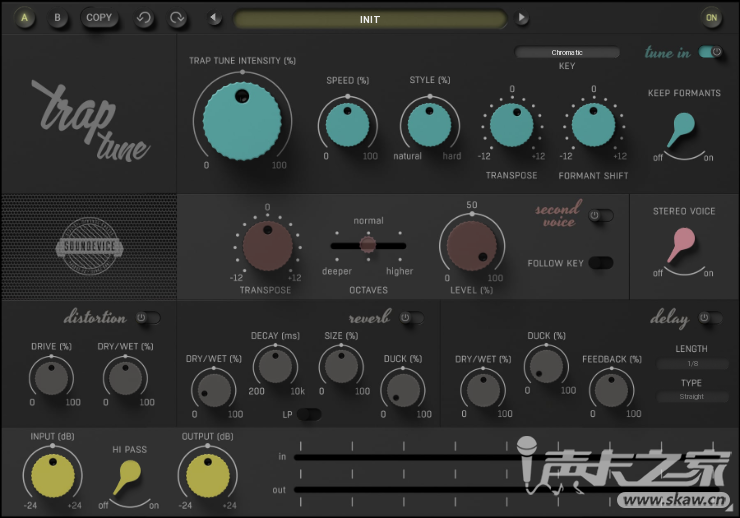This screenshot has width=740, height=518.
Task: Click the delay Dry/Wet knob
Action: 483,390
